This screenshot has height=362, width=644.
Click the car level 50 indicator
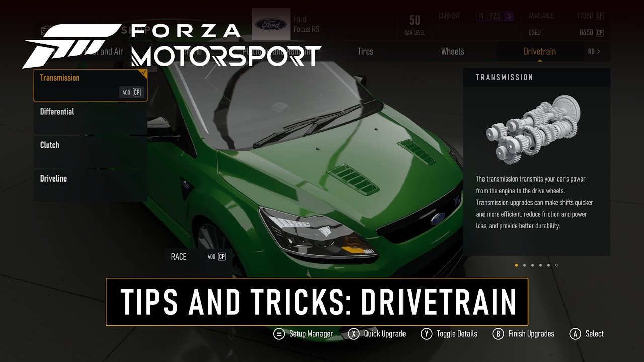414,25
